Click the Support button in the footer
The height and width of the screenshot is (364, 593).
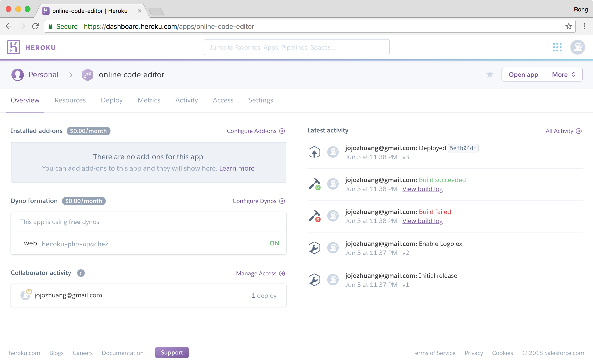(x=172, y=352)
